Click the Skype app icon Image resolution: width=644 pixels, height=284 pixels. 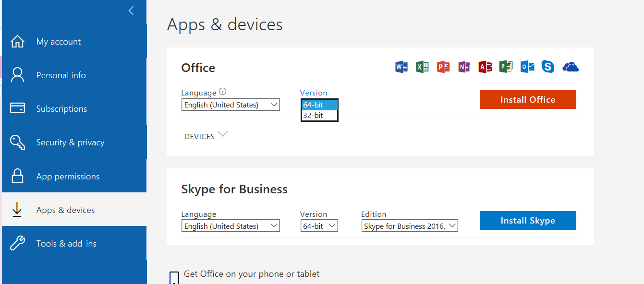[x=548, y=67]
